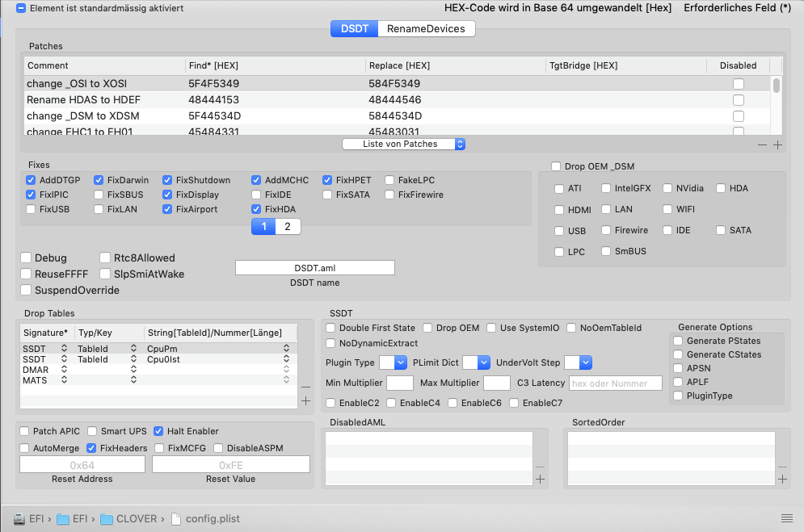Select the Rename HDAS to HDEF row
The width and height of the screenshot is (804, 532).
coord(397,100)
